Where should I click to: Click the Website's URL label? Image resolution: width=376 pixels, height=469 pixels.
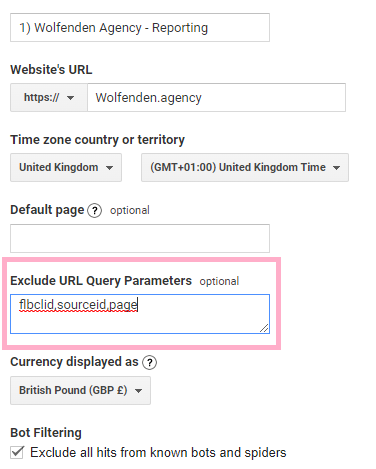coord(51,70)
